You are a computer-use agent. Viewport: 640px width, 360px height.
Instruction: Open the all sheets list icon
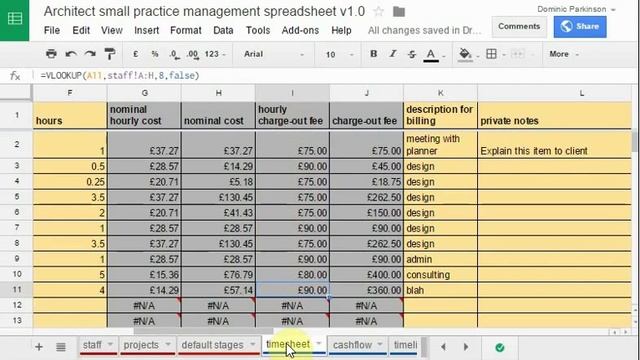[61, 347]
